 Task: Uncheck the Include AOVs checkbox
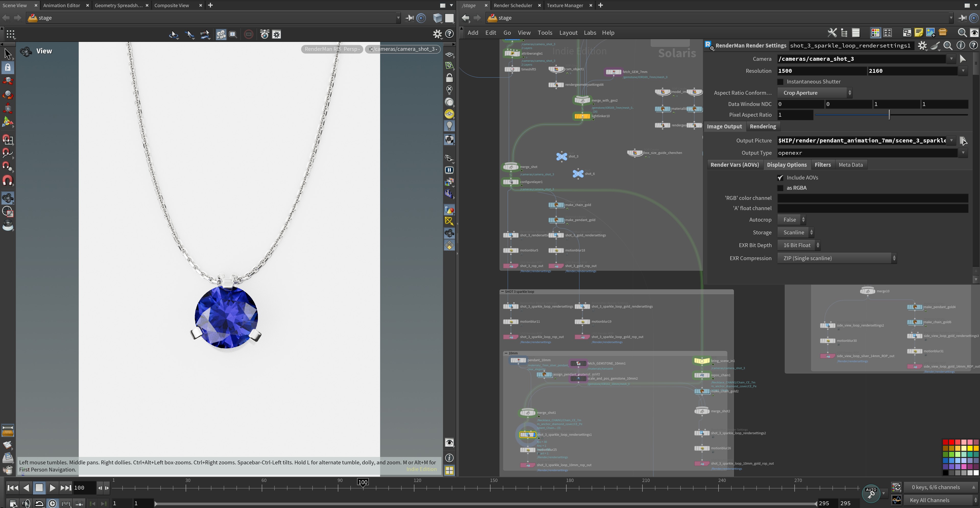tap(781, 178)
